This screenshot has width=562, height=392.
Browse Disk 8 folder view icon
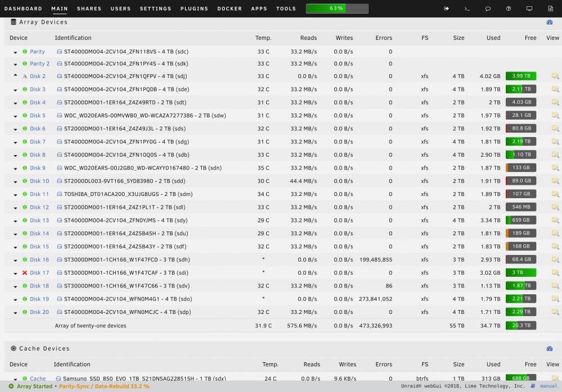pos(555,154)
